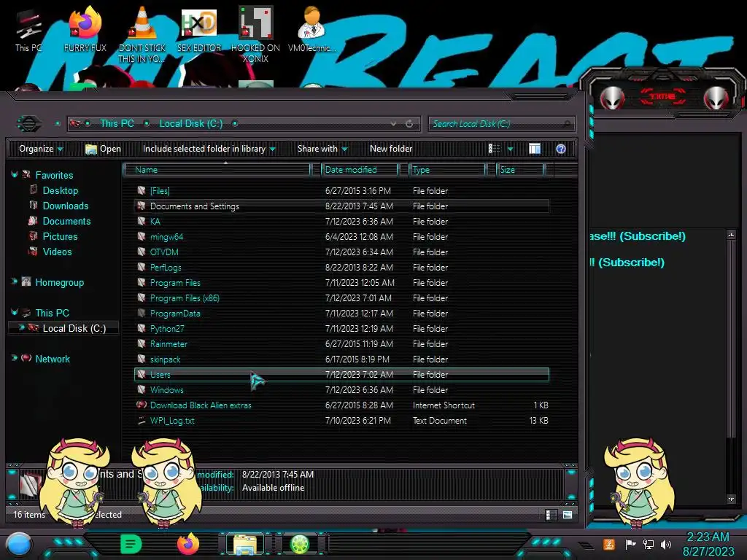Open the Share with dropdown
The width and height of the screenshot is (747, 560).
click(322, 149)
